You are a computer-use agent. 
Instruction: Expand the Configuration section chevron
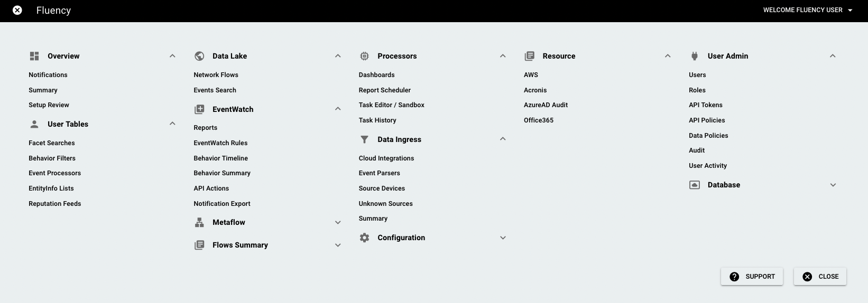pos(503,238)
